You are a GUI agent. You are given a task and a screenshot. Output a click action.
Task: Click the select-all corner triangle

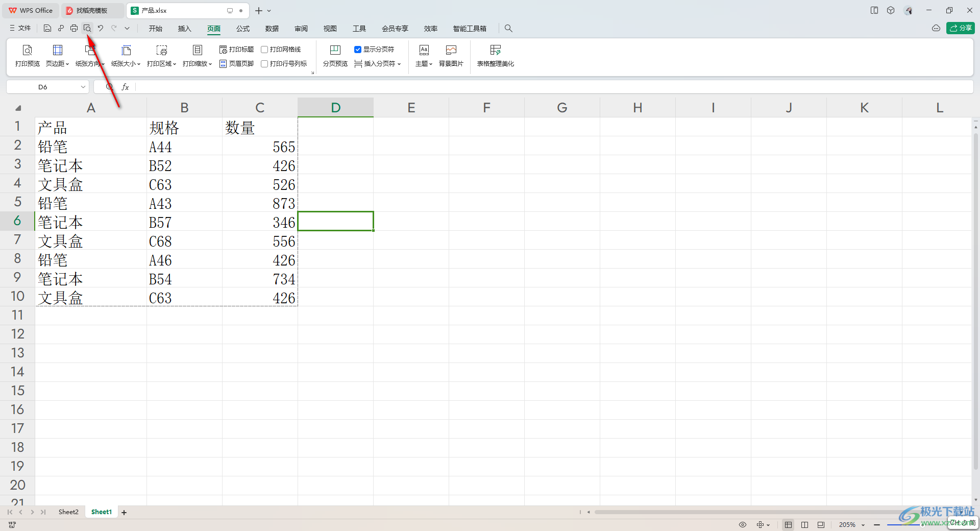(18, 108)
